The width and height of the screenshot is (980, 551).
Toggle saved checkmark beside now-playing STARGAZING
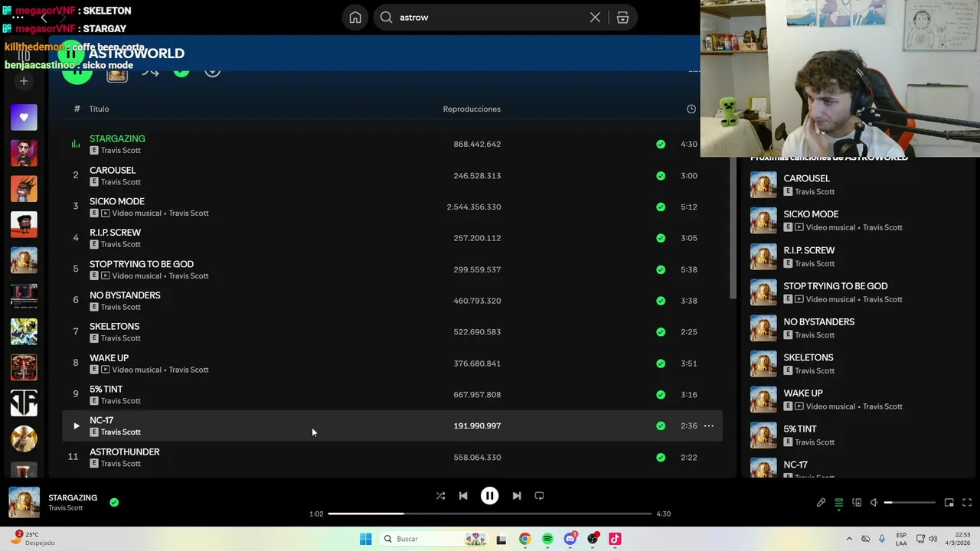point(114,502)
